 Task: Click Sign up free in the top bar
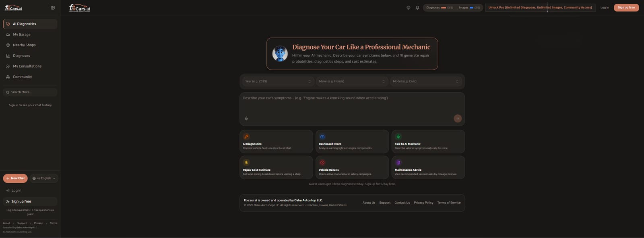[626, 8]
